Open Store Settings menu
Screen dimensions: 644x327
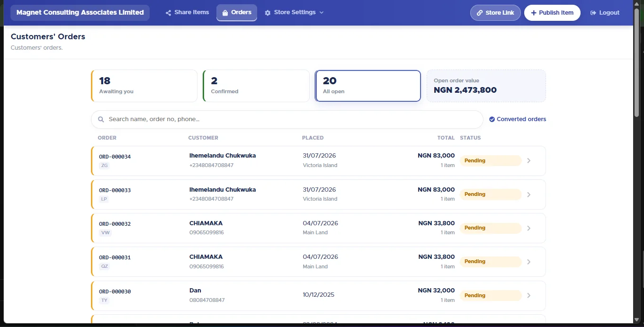[x=294, y=13]
